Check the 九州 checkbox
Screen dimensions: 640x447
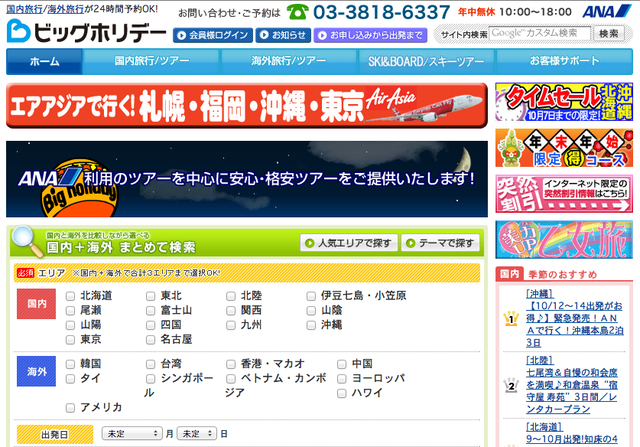(231, 325)
